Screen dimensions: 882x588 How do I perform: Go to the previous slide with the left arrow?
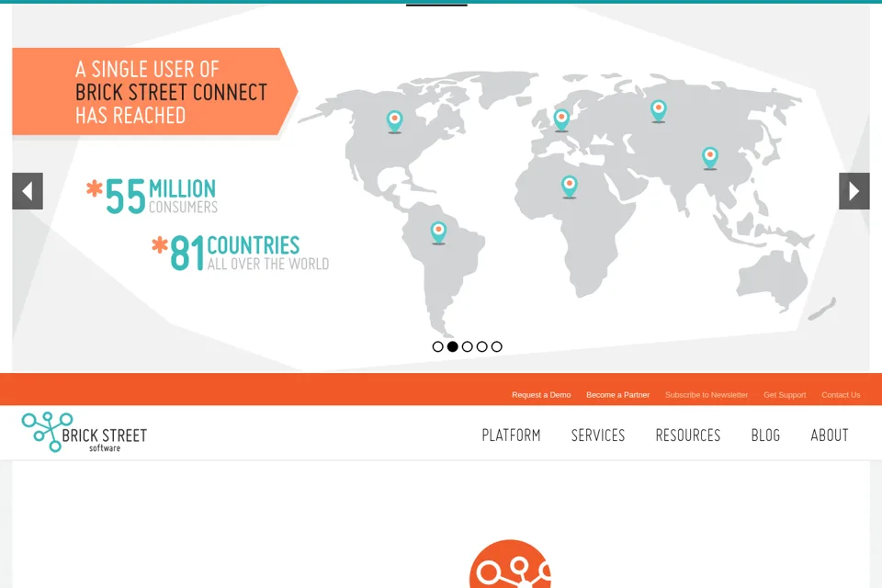28,191
